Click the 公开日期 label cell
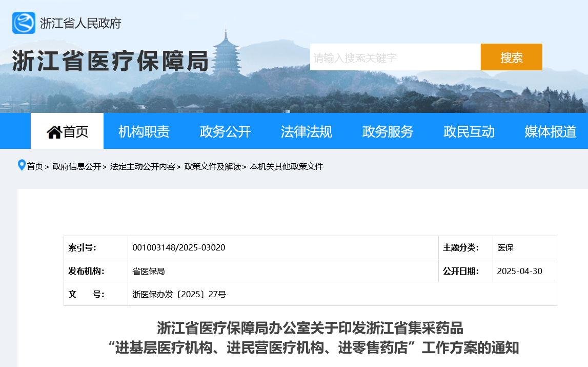 [465, 271]
